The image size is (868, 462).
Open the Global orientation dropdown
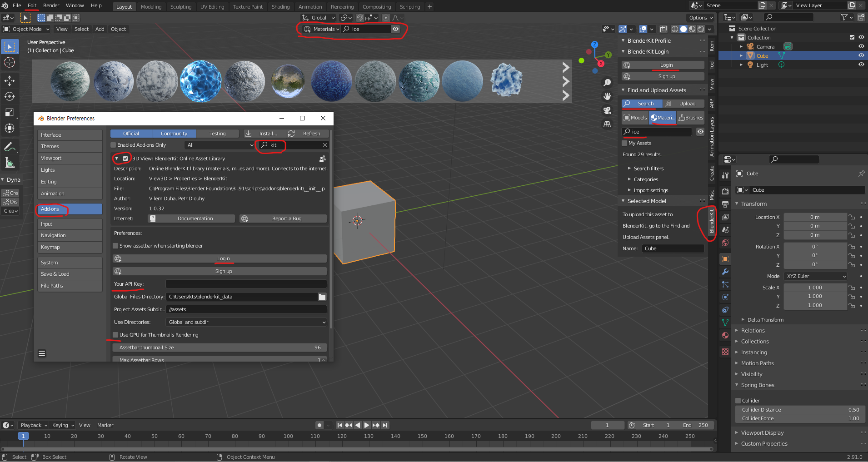[319, 18]
